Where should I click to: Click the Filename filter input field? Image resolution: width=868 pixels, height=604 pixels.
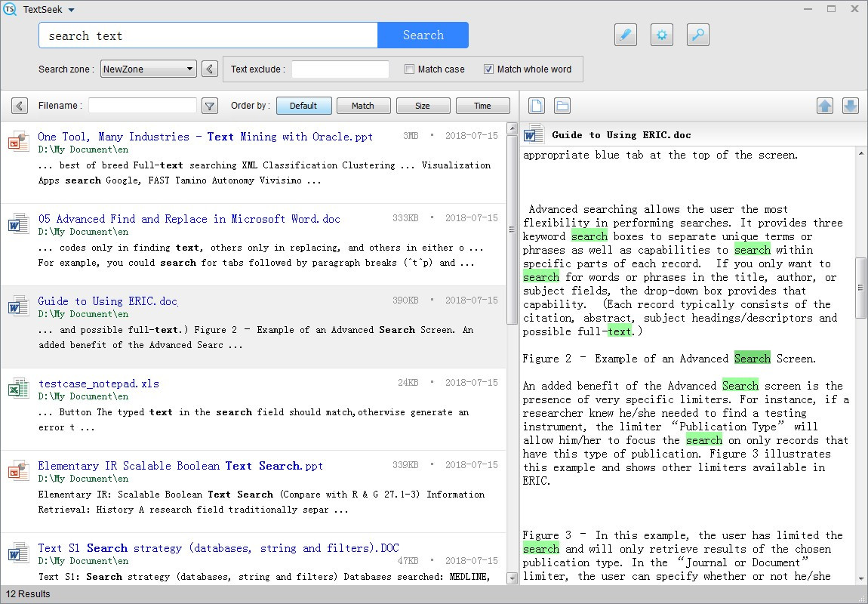[x=142, y=105]
